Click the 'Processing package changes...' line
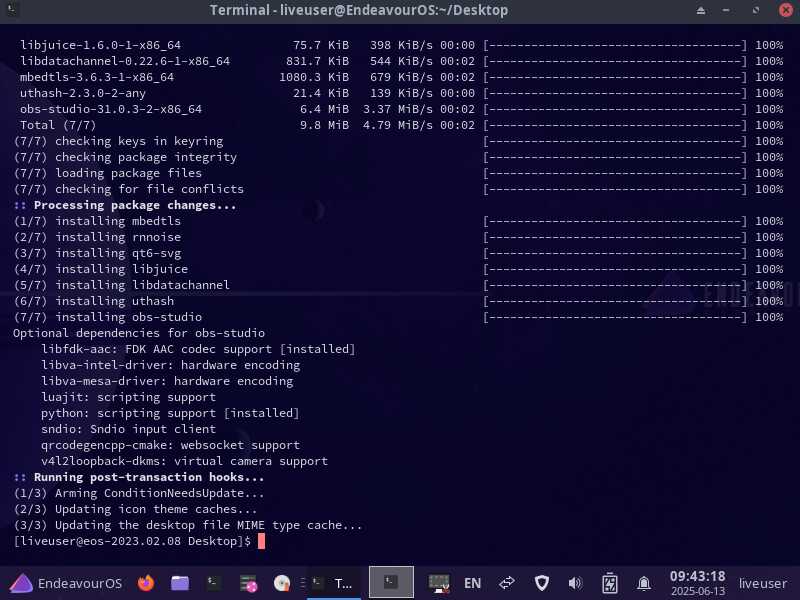The width and height of the screenshot is (800, 600). click(125, 205)
